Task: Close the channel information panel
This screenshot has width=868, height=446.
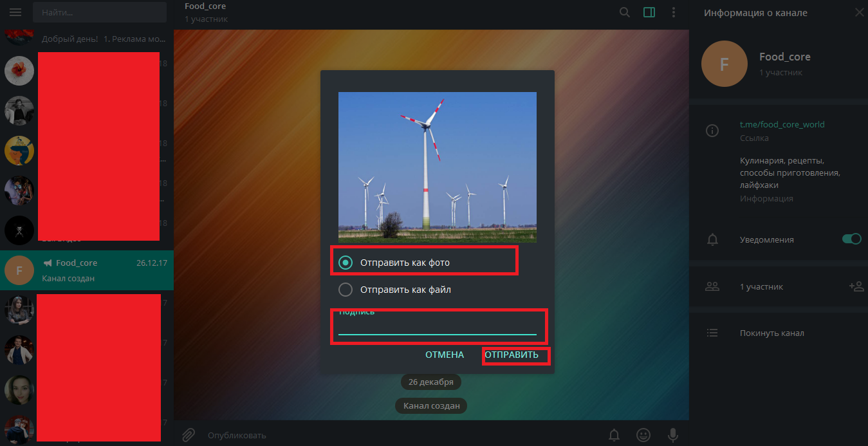Action: pyautogui.click(x=859, y=12)
